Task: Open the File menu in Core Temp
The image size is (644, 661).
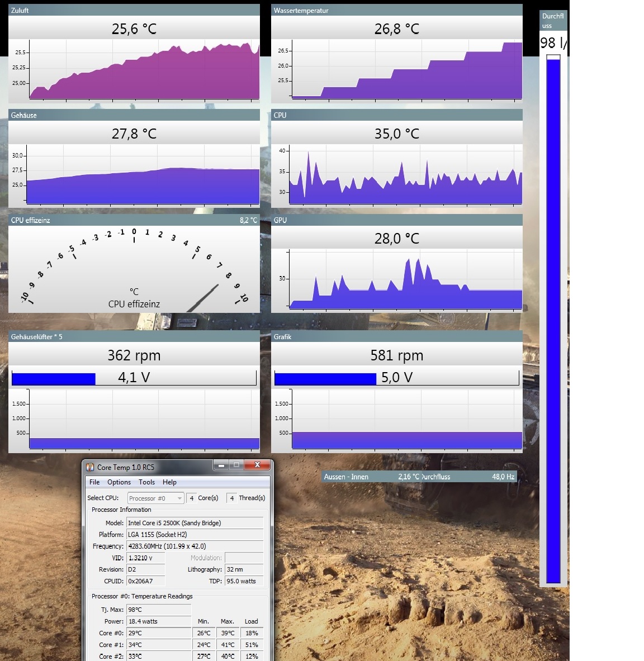Action: (94, 482)
